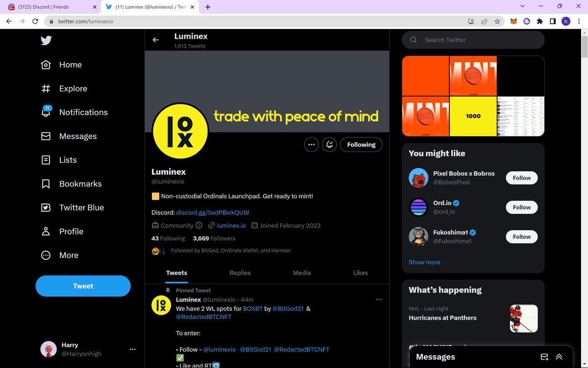
Task: Select the Media tab
Action: coord(302,273)
